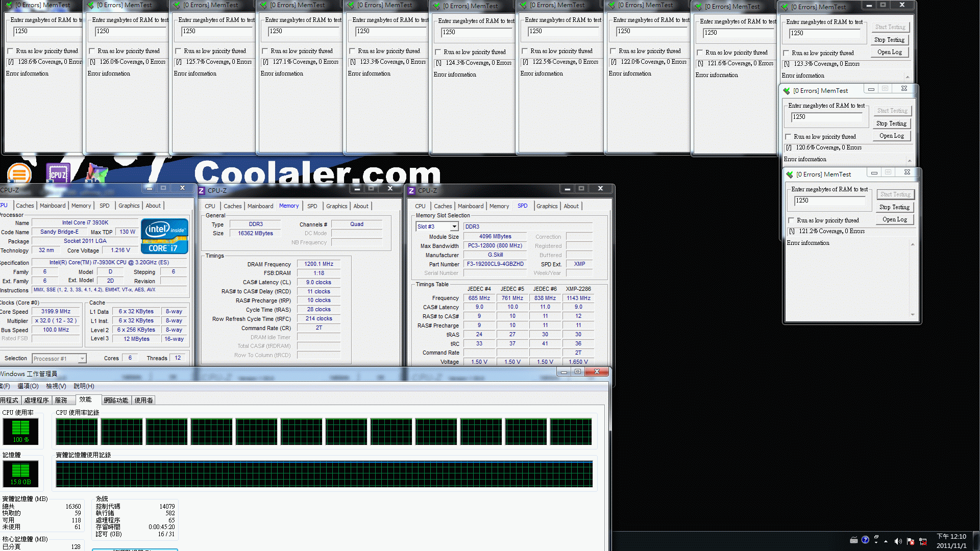980x551 pixels.
Task: Switch to 處理程序 tab in Task Manager
Action: coord(36,400)
